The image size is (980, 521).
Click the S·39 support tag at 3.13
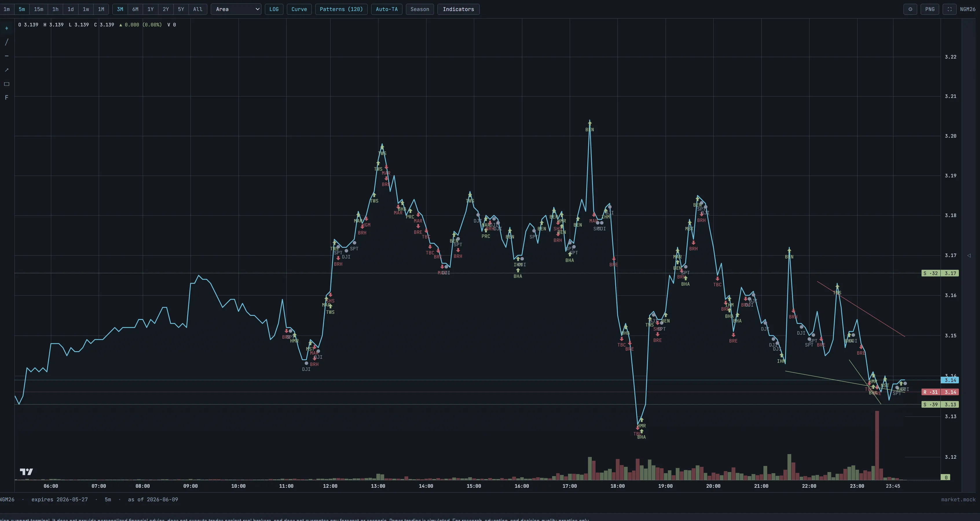(930, 405)
